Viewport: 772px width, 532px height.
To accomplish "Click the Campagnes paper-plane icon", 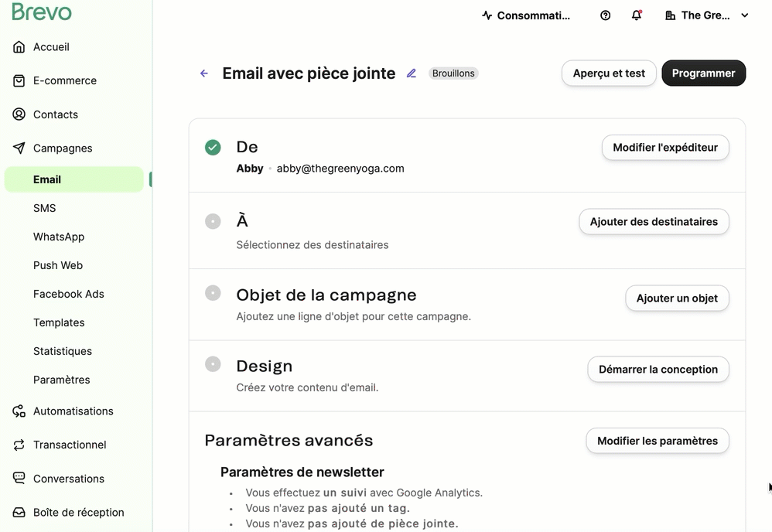I will (19, 148).
